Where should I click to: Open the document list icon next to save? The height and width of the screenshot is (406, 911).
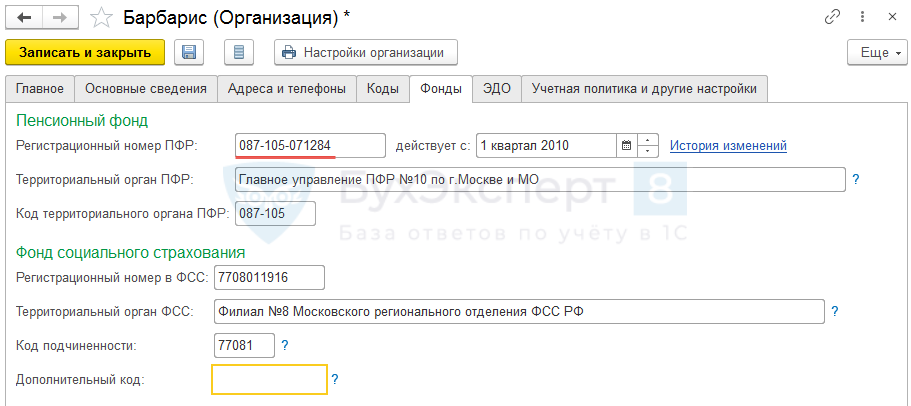click(238, 52)
